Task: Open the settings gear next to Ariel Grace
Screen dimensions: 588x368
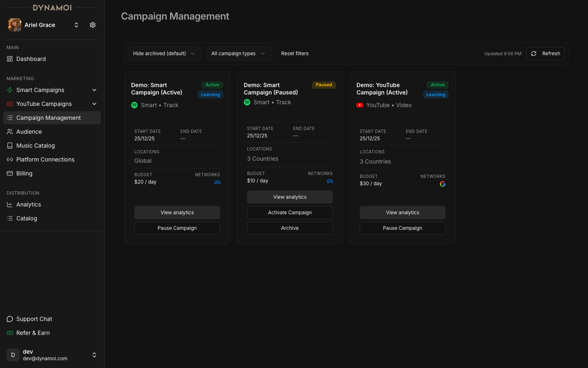Action: click(x=92, y=25)
